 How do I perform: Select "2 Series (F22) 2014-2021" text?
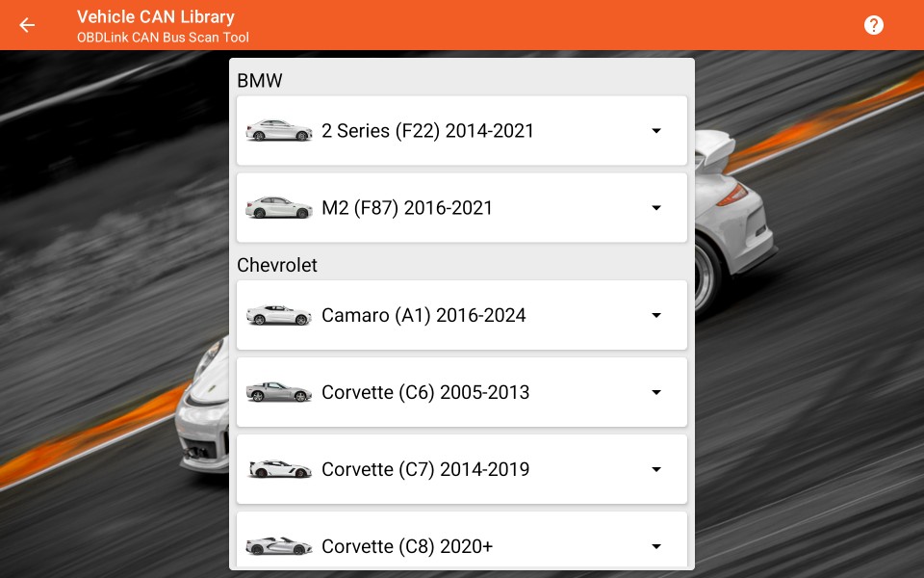[427, 131]
